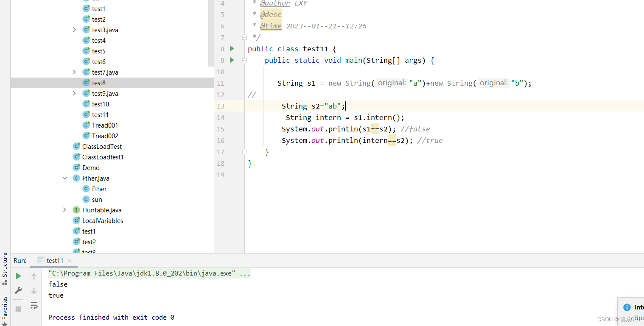Rerun test11 with the green play button

pyautogui.click(x=18, y=276)
